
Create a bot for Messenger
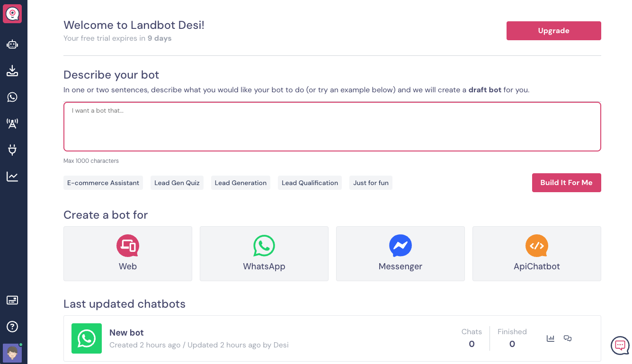pyautogui.click(x=400, y=254)
